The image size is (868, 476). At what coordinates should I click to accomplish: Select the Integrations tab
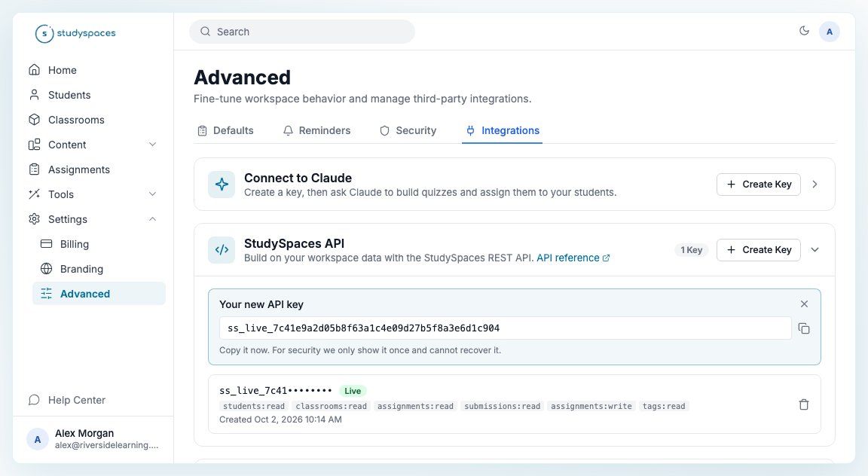[x=503, y=130]
